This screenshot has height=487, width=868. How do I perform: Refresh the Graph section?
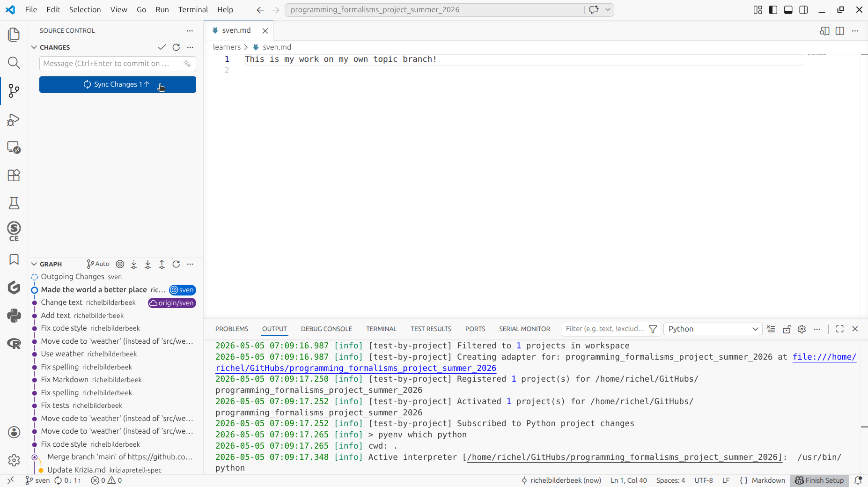pos(176,264)
